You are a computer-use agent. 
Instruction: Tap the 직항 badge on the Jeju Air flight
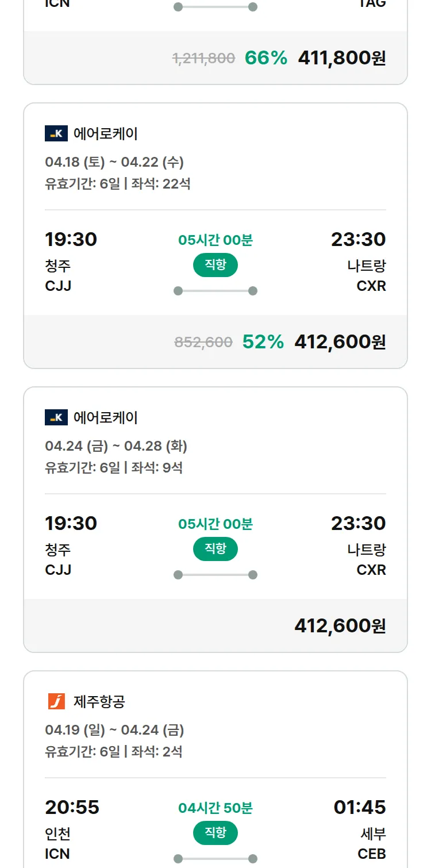215,833
